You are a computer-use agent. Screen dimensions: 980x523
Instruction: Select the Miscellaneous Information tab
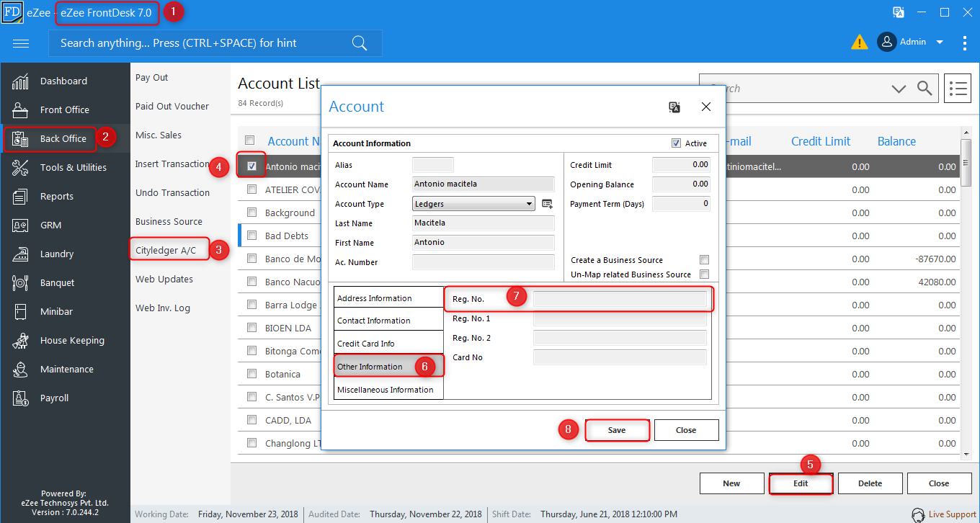tap(388, 390)
